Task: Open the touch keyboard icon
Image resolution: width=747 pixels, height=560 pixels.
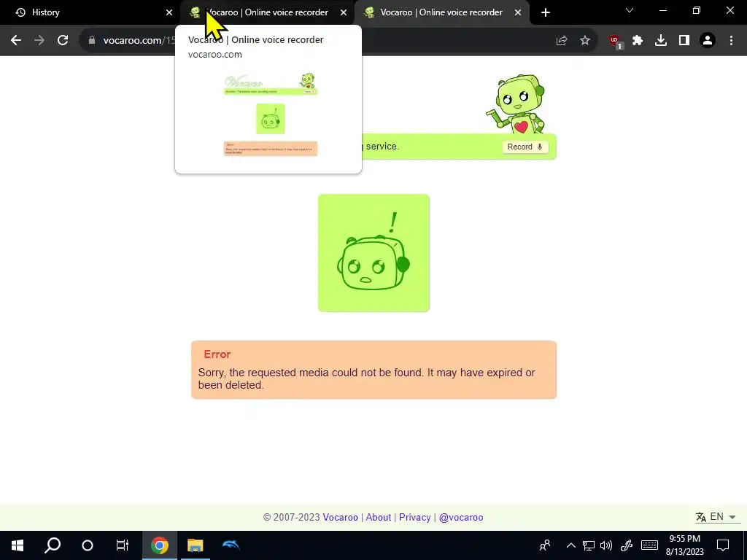Action: (649, 545)
